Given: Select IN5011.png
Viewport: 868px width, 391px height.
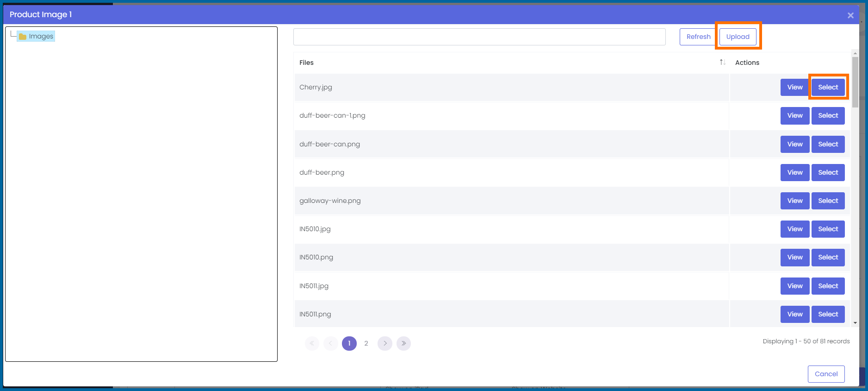Looking at the screenshot, I should point(828,314).
